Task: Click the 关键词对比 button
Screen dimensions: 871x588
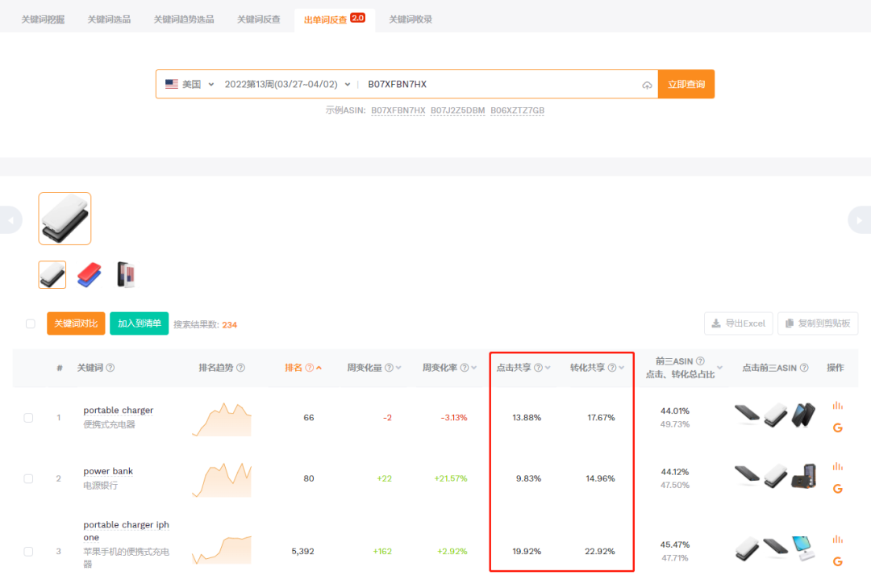Action: 76,323
